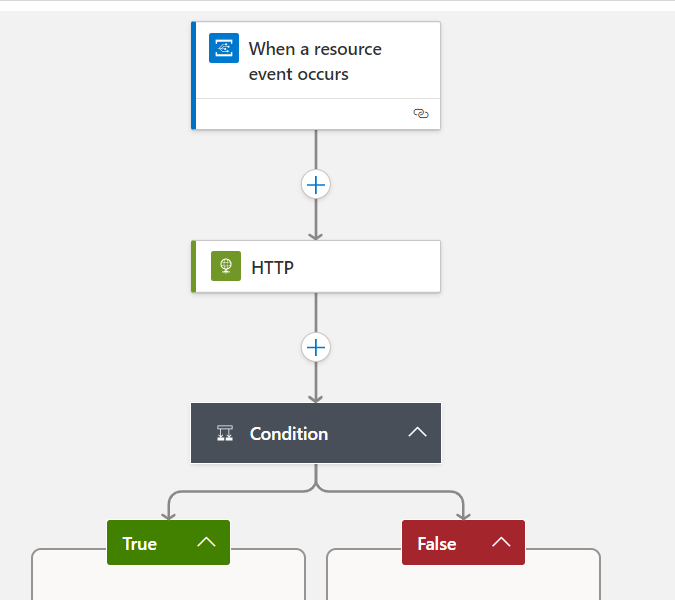Image resolution: width=675 pixels, height=600 pixels.
Task: Click the Event Grid trigger icon
Action: pyautogui.click(x=224, y=48)
